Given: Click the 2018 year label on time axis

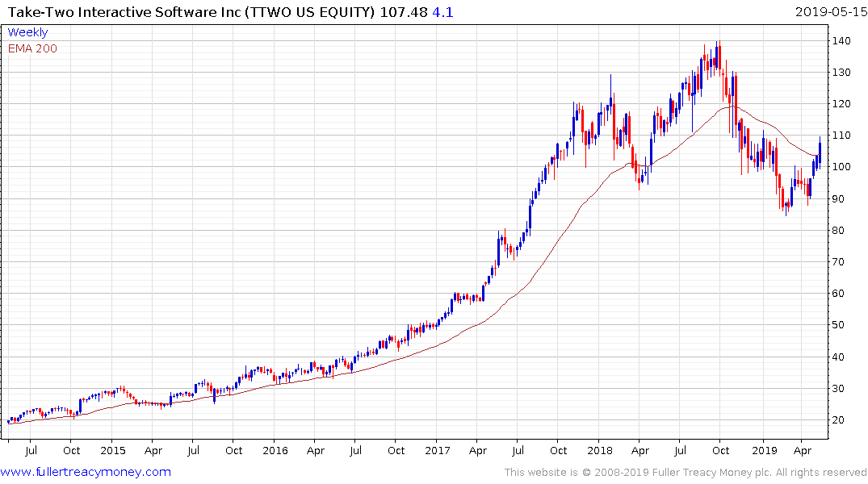Looking at the screenshot, I should click(x=600, y=450).
